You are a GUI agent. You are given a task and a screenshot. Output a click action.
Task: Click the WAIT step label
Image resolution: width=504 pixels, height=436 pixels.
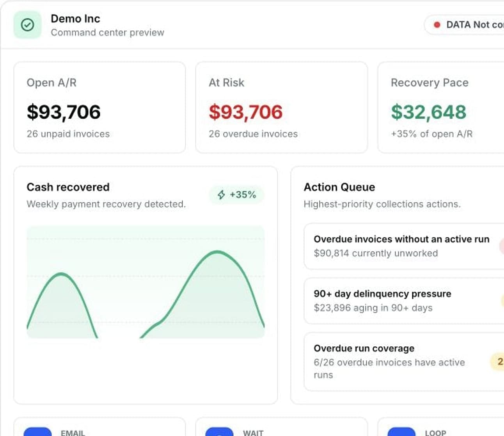[253, 432]
